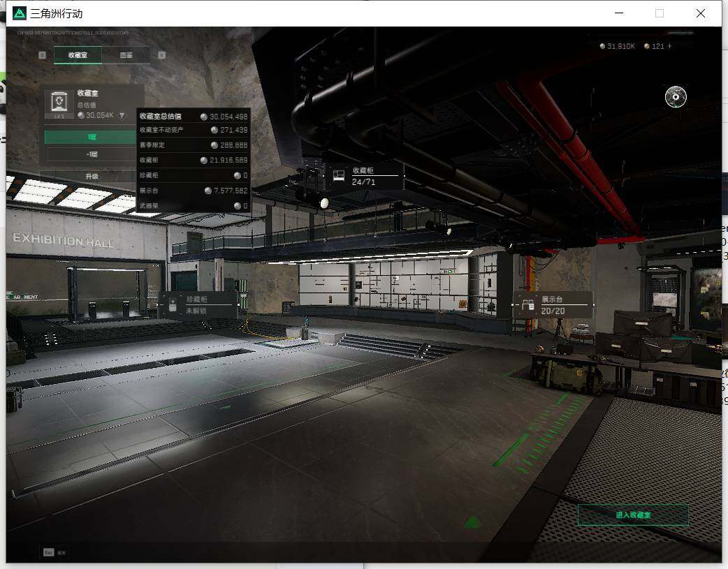Click the 31,910K currency balance
The image size is (728, 569).
point(617,46)
